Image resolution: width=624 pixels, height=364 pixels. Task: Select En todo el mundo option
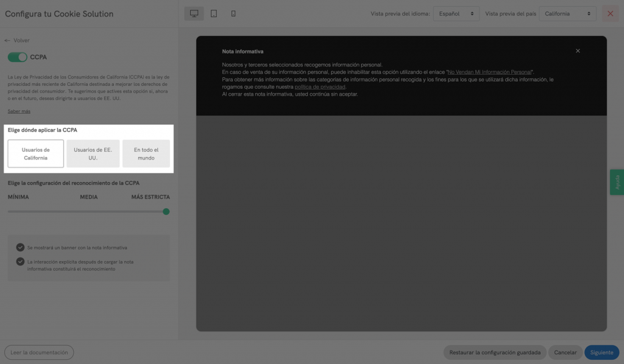click(146, 153)
